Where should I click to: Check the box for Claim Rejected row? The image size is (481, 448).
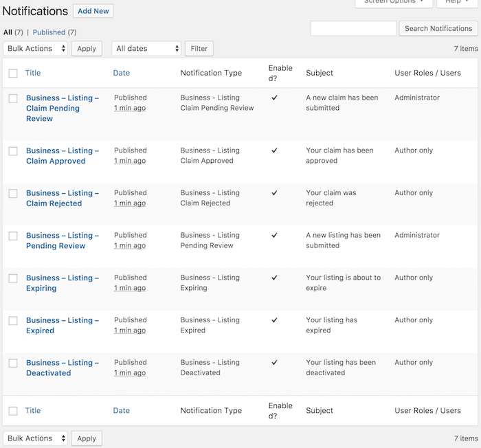click(x=13, y=194)
